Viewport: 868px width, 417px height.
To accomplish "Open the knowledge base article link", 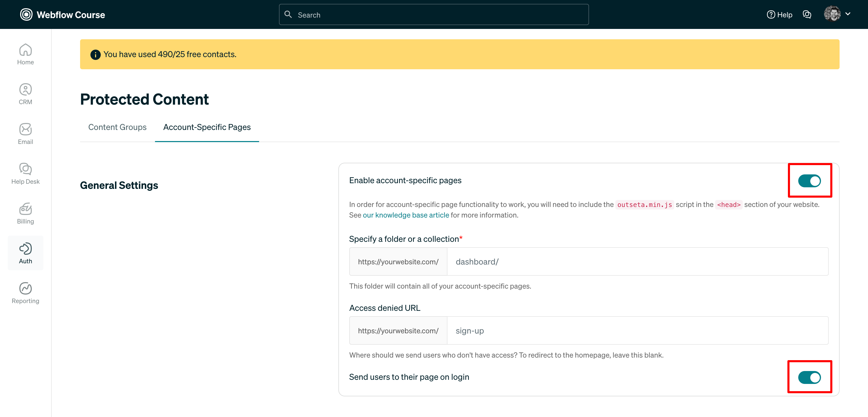I will 406,215.
